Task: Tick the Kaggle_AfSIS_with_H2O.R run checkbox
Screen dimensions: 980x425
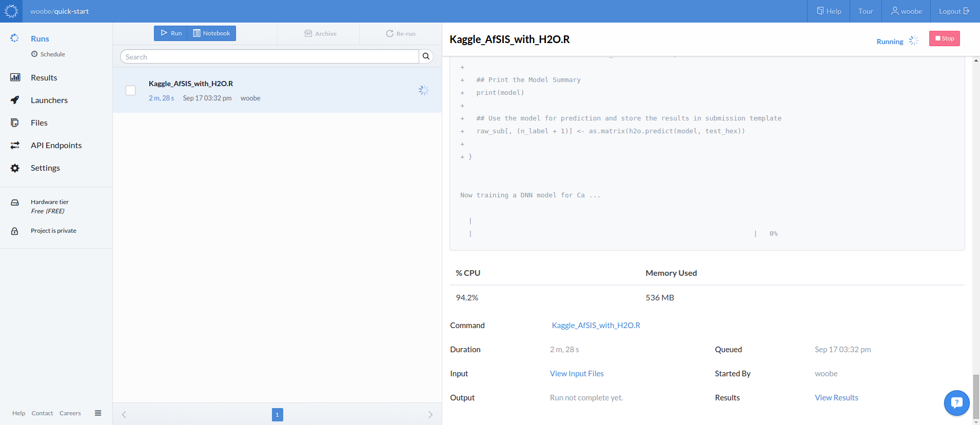Action: 131,90
